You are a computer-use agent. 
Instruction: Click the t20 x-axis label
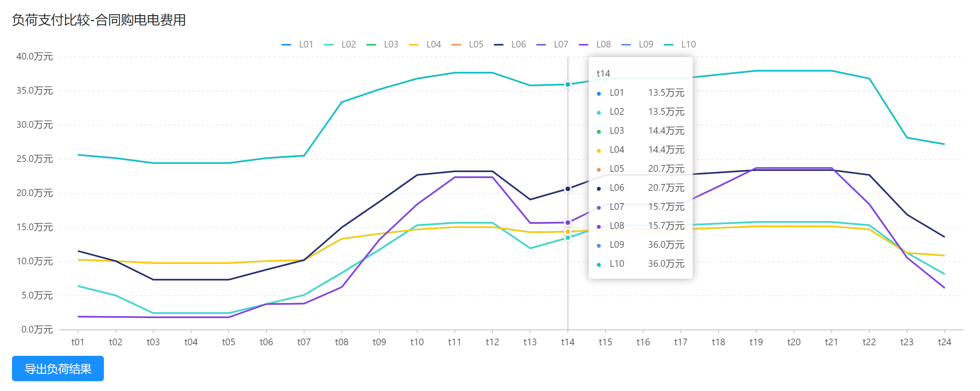click(794, 342)
